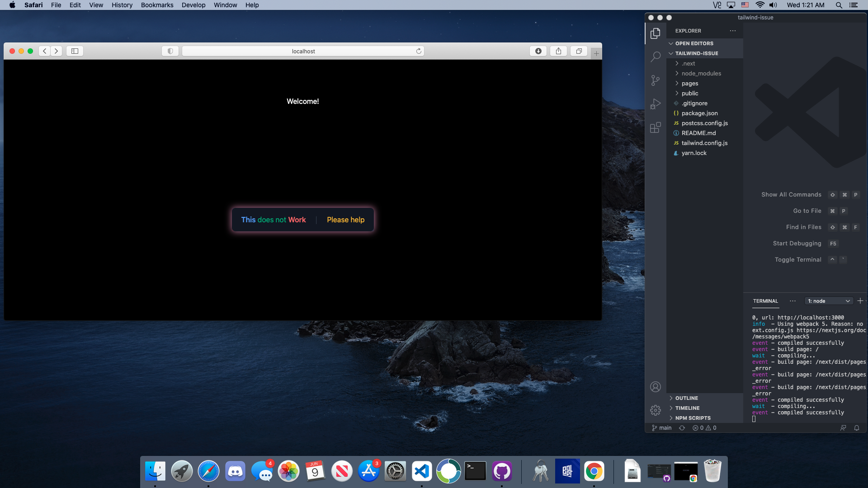The height and width of the screenshot is (488, 868).
Task: Open the Search view in VS Code
Action: point(655,56)
